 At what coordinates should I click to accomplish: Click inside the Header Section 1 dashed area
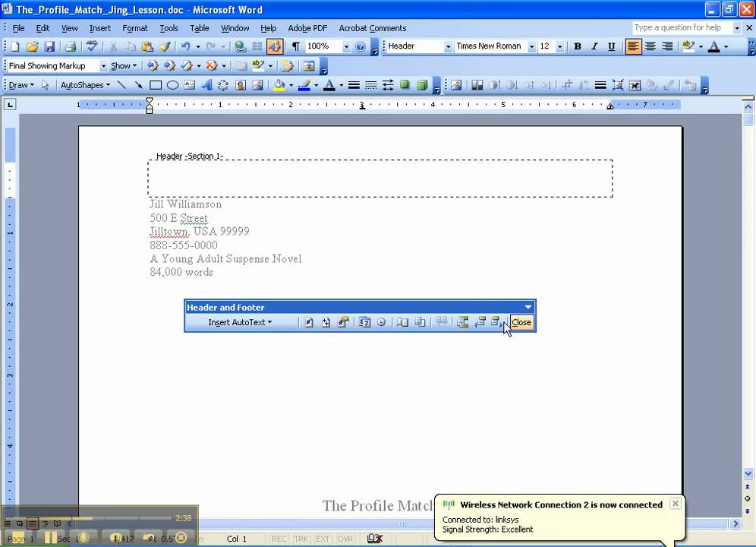[380, 178]
